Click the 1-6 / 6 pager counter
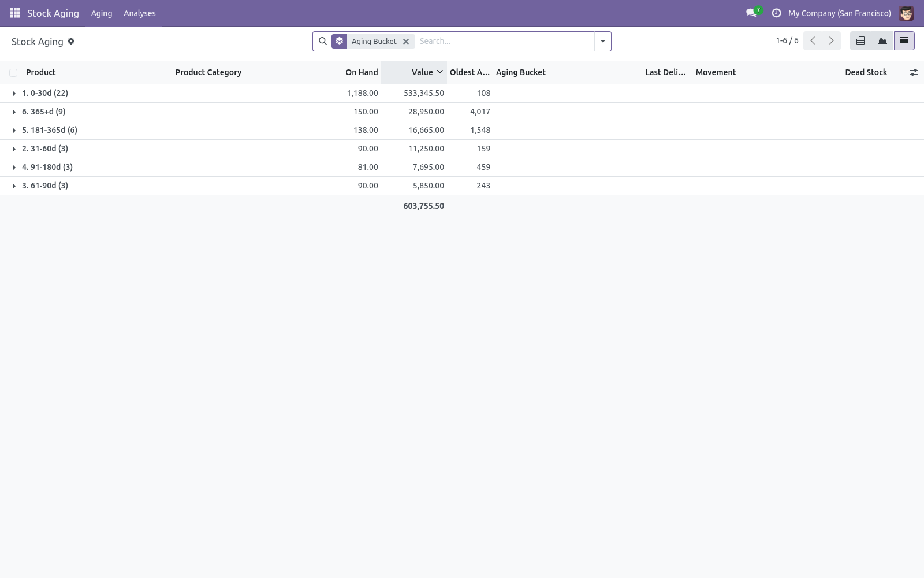 [787, 40]
